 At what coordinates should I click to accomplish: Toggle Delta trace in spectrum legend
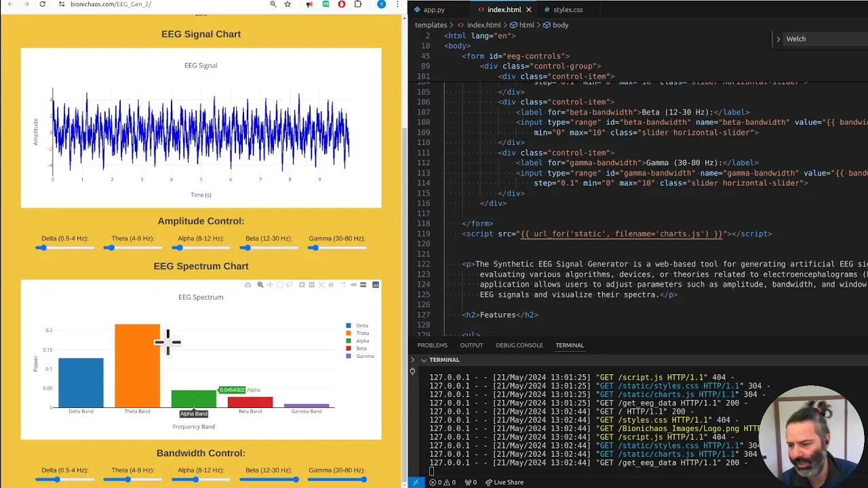pyautogui.click(x=357, y=326)
